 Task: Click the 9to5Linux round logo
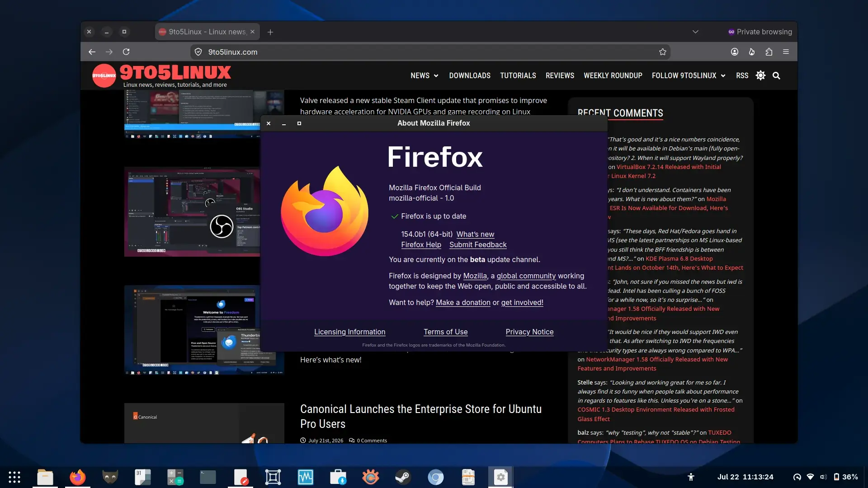[x=104, y=75]
